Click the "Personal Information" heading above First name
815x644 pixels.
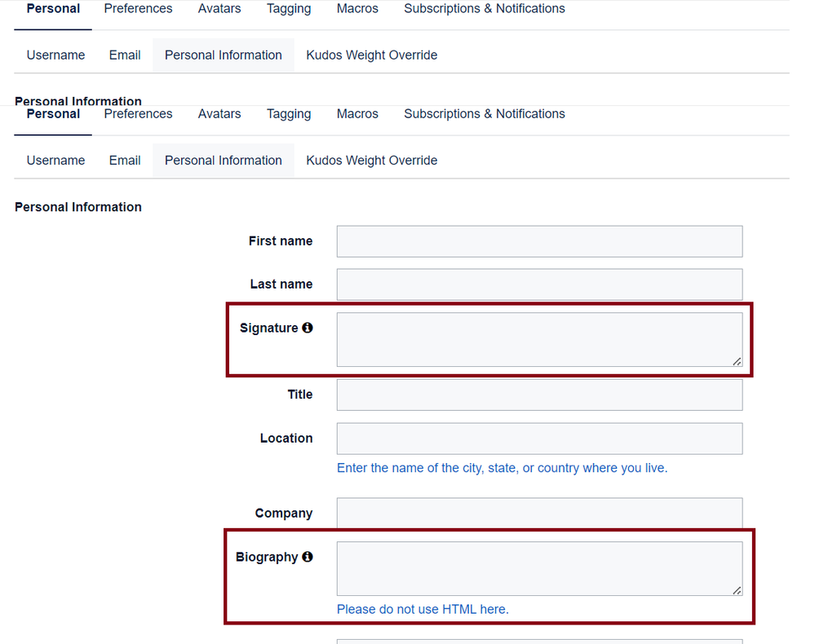coord(78,207)
